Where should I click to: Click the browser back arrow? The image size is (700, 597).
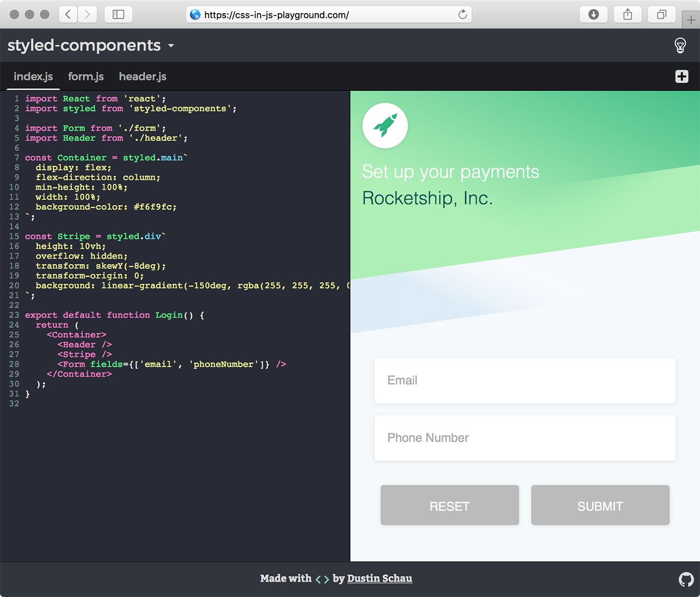[x=68, y=15]
